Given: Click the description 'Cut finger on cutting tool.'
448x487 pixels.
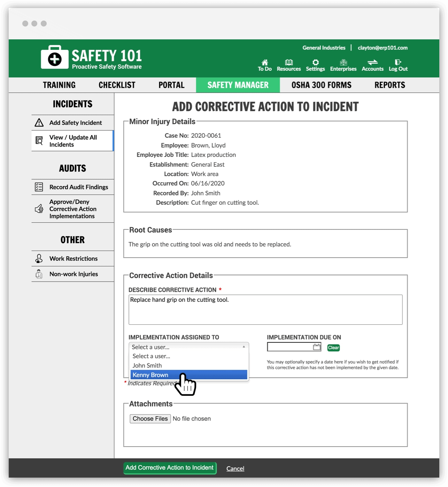Looking at the screenshot, I should [225, 202].
